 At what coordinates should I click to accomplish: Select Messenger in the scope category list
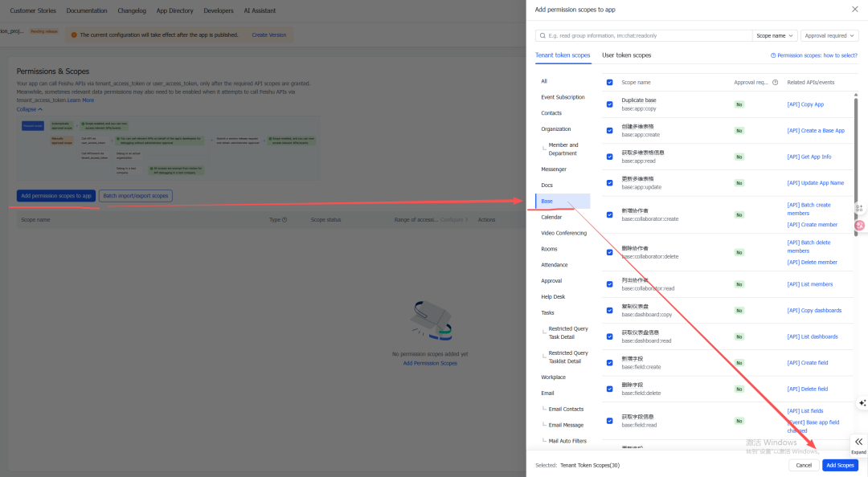click(553, 169)
